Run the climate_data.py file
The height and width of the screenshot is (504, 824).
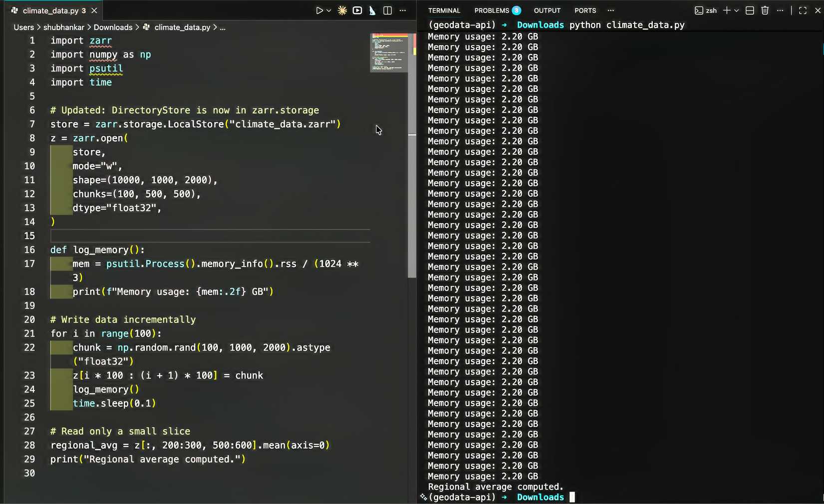[x=319, y=10]
